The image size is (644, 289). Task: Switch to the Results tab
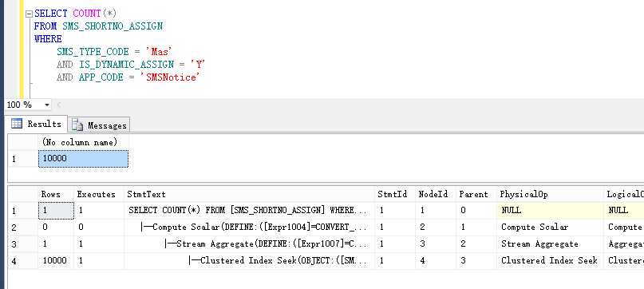coord(37,124)
